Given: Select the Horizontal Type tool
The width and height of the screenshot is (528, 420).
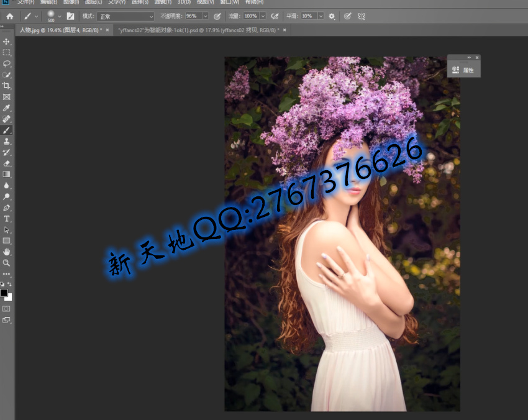Looking at the screenshot, I should (x=7, y=219).
